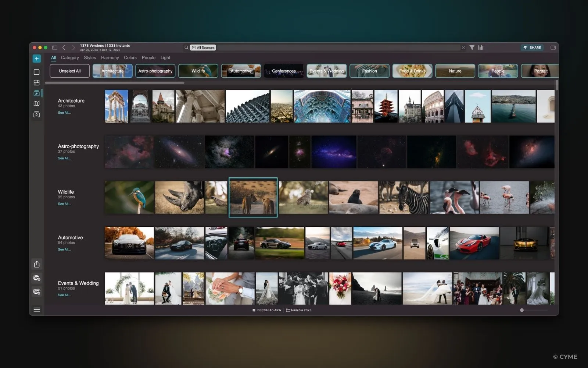Click the Unselect All button
Image resolution: width=588 pixels, height=368 pixels.
click(70, 71)
